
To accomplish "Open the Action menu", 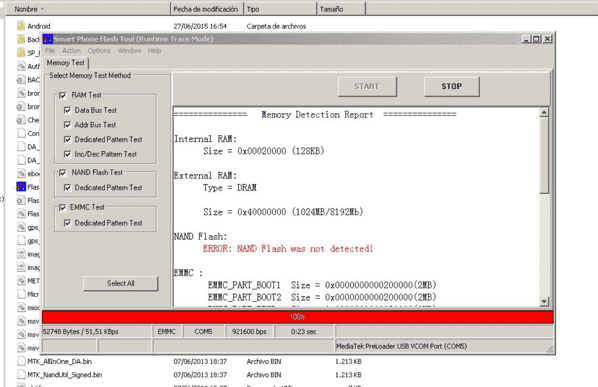I will click(71, 51).
